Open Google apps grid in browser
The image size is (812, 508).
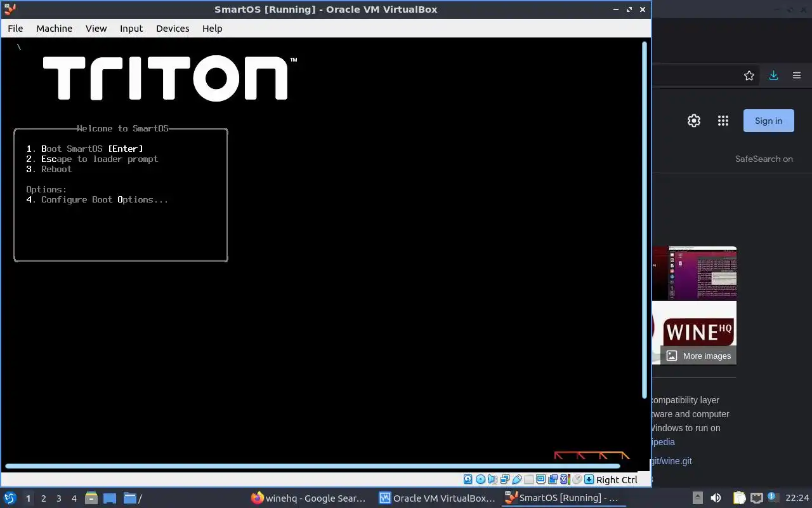pyautogui.click(x=723, y=121)
